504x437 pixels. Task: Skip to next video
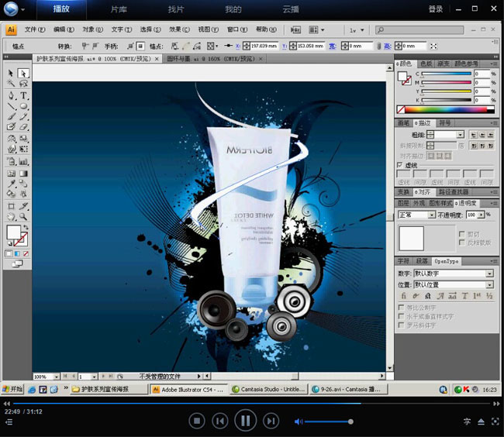(271, 421)
